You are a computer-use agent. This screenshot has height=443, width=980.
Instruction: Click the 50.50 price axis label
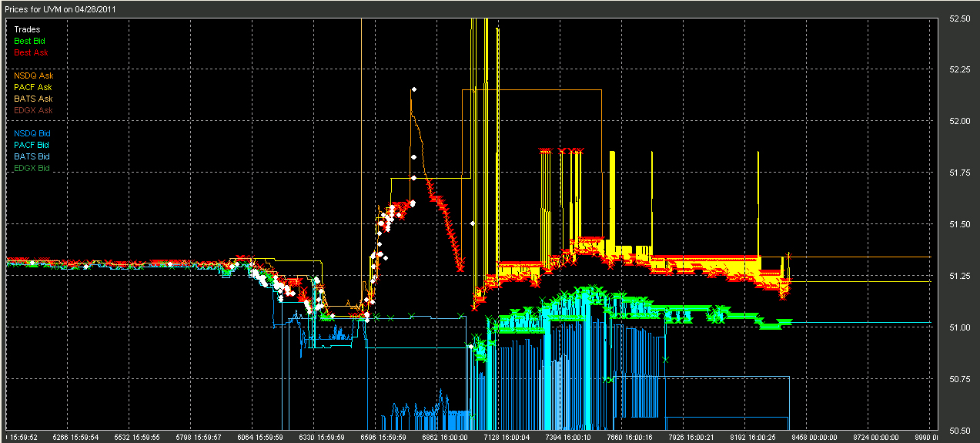click(x=959, y=430)
